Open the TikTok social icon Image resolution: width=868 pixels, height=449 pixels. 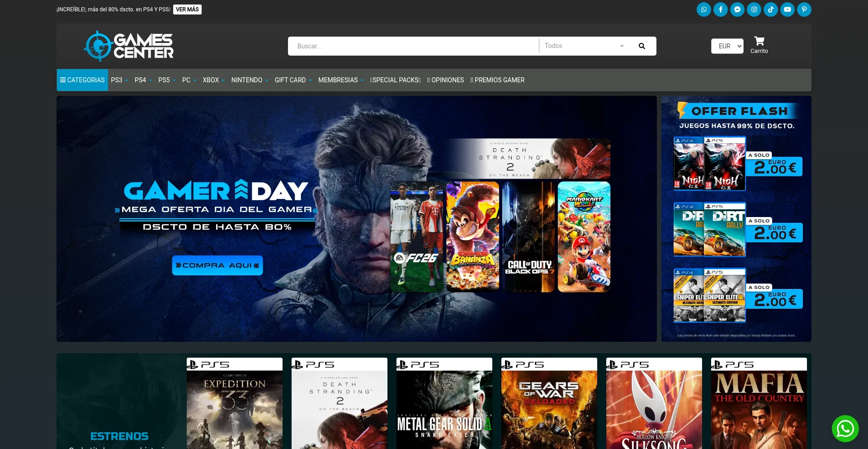pos(771,9)
